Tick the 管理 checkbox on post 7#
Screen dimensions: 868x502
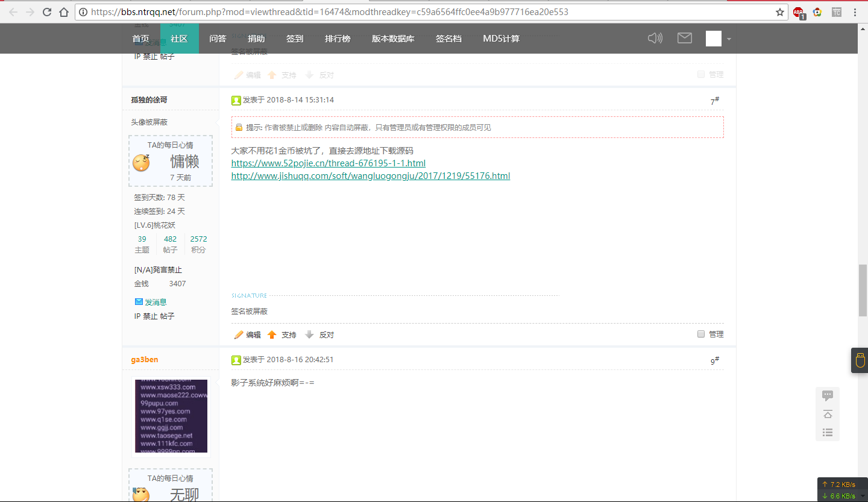[701, 334]
